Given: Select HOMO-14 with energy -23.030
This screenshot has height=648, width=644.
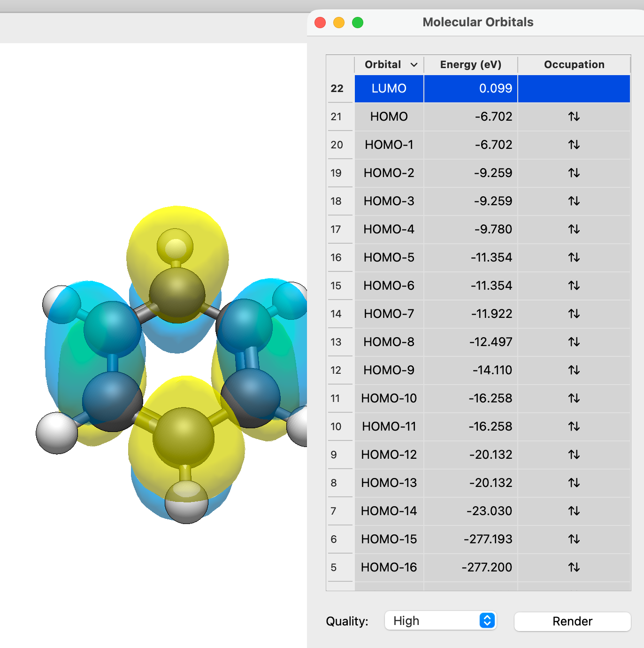Looking at the screenshot, I should pyautogui.click(x=389, y=511).
